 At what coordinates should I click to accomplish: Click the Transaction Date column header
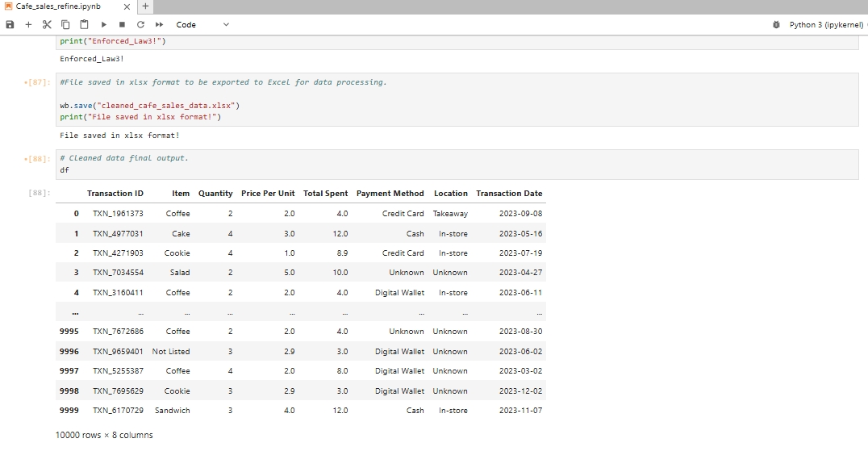click(x=509, y=194)
